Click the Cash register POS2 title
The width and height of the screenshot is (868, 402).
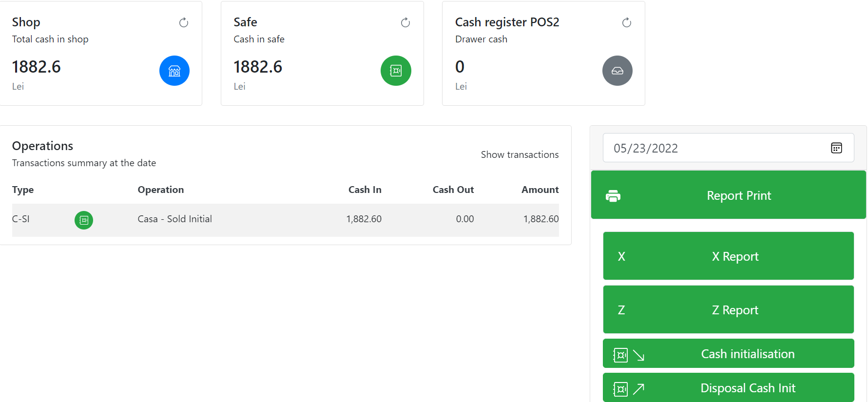(x=507, y=22)
